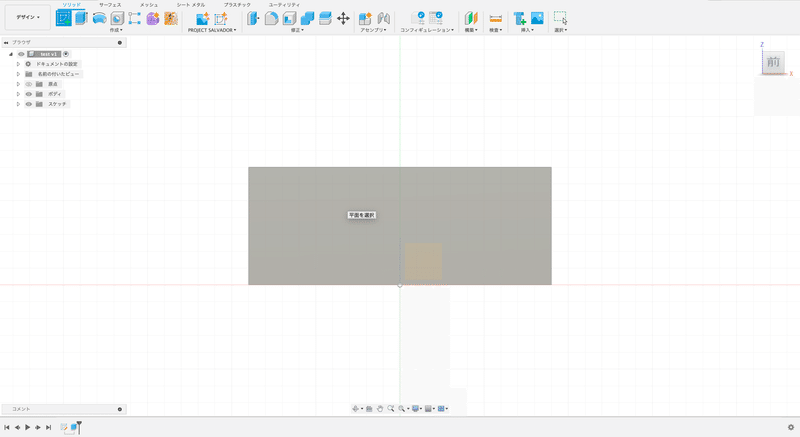Viewport: 800px width, 437px height.
Task: Click the Insert Derive icon
Action: (520, 18)
